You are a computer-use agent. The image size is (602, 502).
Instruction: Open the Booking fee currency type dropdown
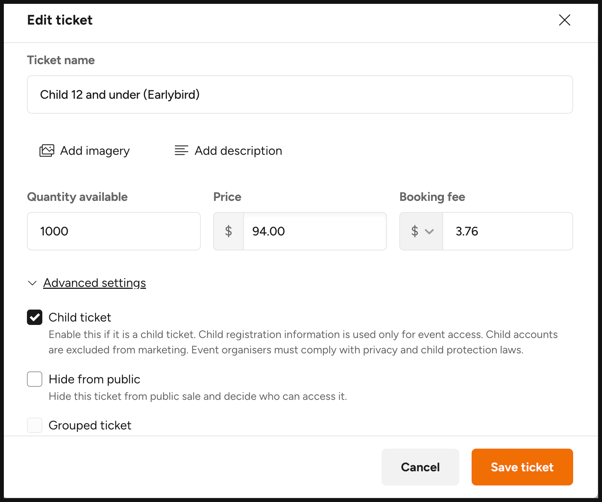pyautogui.click(x=421, y=231)
